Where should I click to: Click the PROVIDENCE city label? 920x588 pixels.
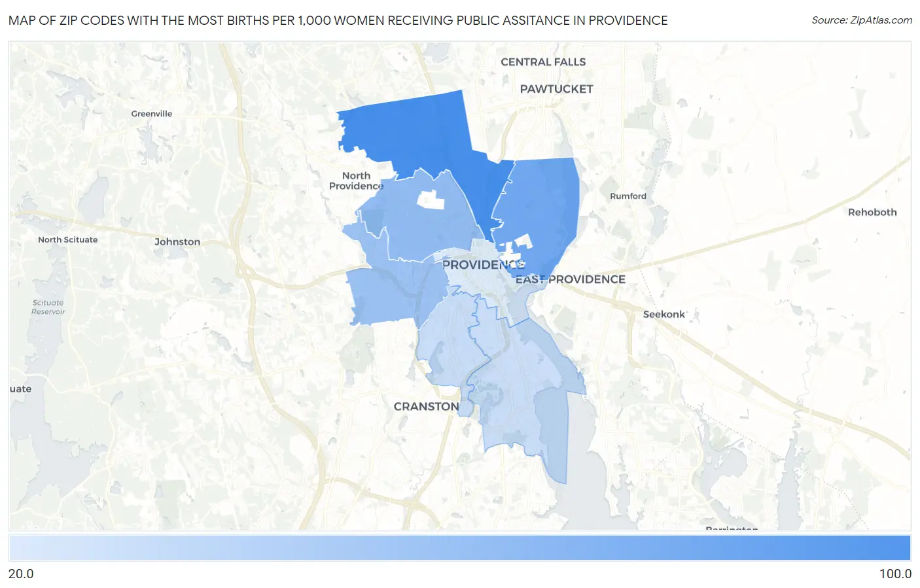click(484, 265)
